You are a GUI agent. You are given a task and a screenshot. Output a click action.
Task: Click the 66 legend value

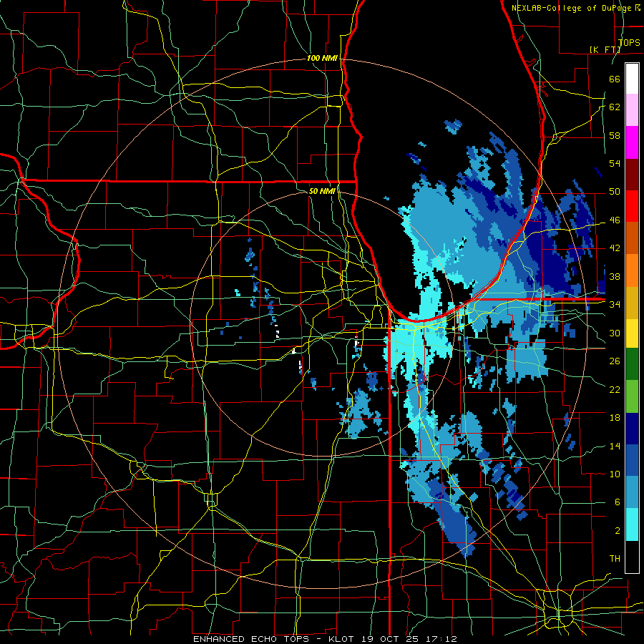point(615,79)
